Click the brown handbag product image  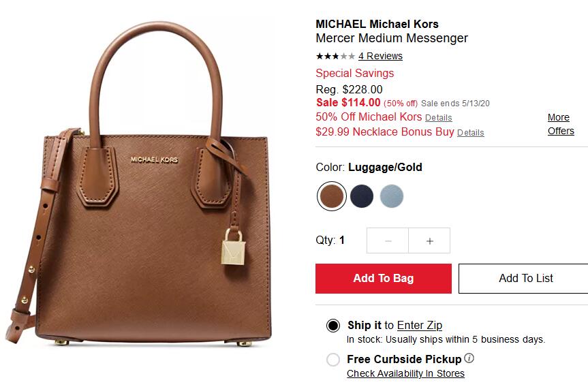click(x=139, y=184)
